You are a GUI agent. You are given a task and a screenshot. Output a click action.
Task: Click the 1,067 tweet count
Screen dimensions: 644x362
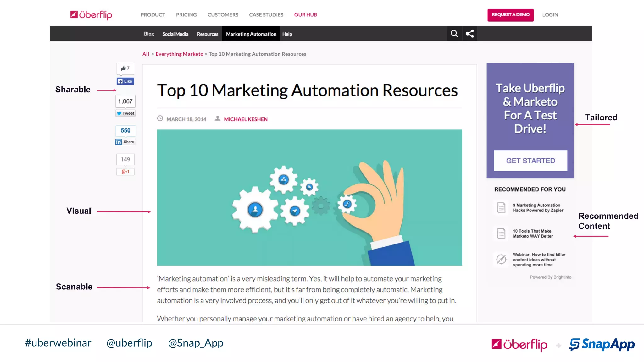click(125, 101)
